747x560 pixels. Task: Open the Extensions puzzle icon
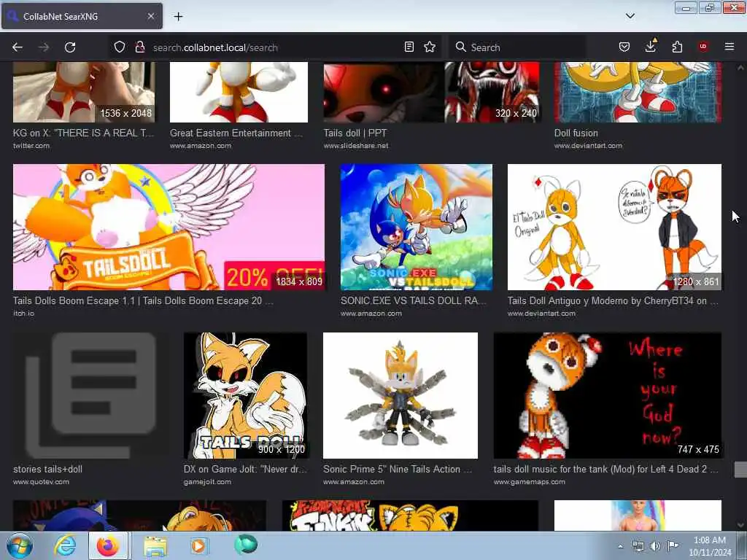coord(677,47)
